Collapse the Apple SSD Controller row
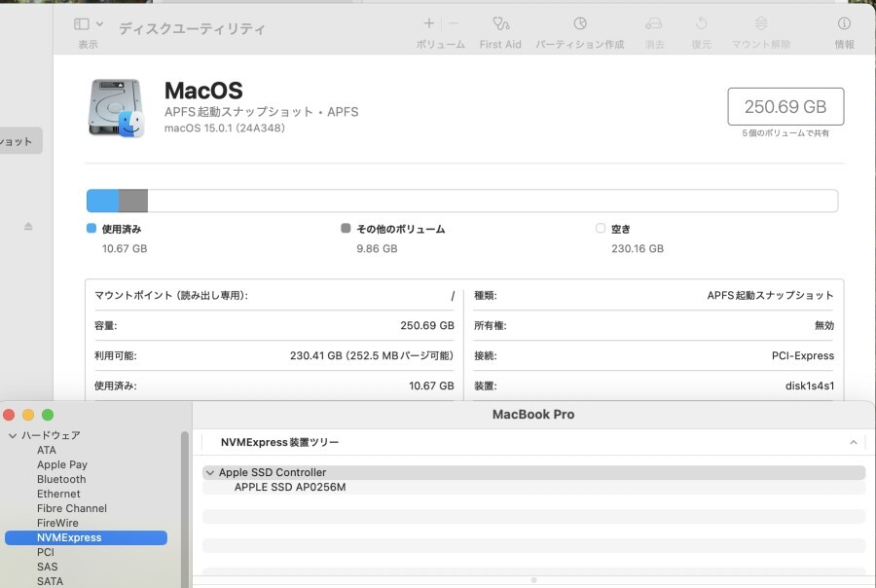The height and width of the screenshot is (588, 876). pyautogui.click(x=210, y=473)
